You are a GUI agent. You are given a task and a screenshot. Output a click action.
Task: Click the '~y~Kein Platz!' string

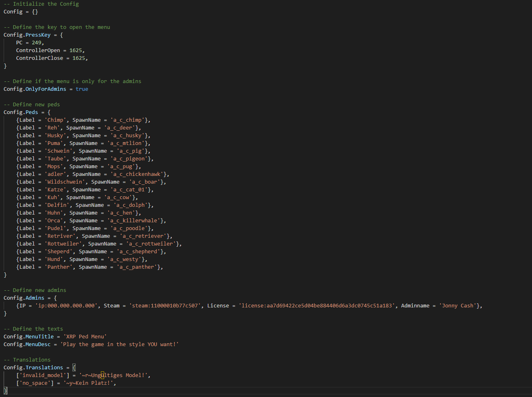click(88, 383)
